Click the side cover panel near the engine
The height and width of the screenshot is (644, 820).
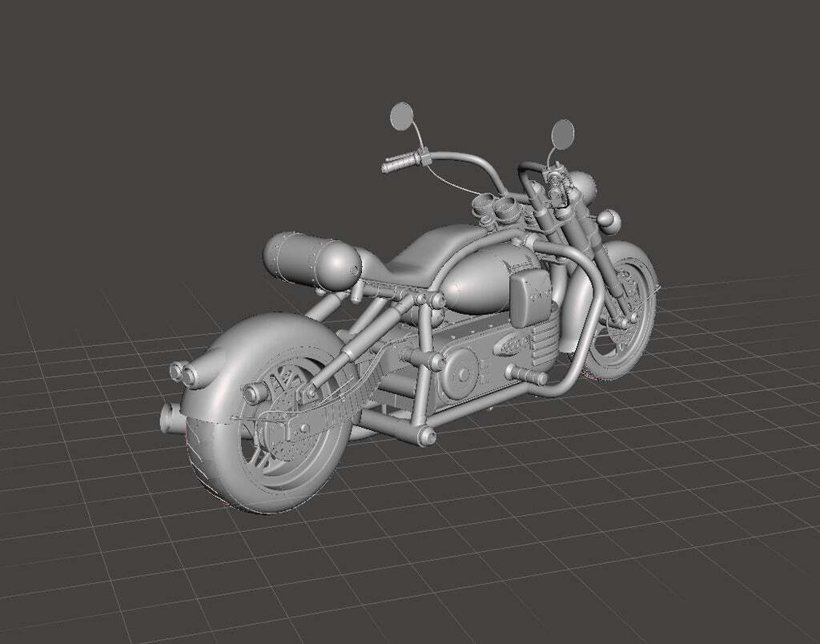click(533, 296)
